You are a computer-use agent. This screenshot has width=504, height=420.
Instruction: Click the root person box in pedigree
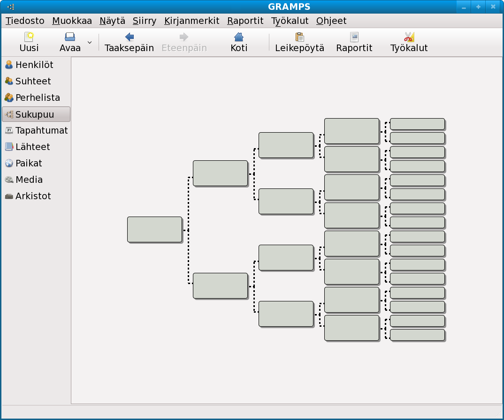(154, 230)
